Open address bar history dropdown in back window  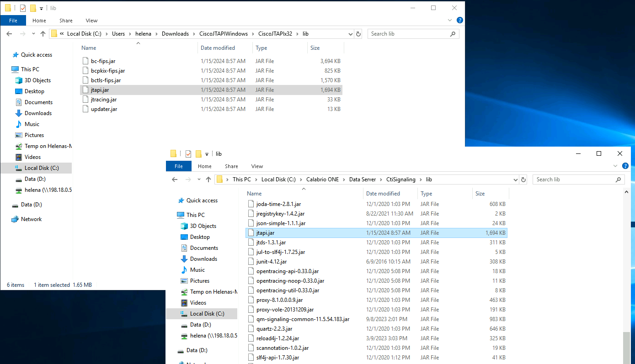click(350, 34)
